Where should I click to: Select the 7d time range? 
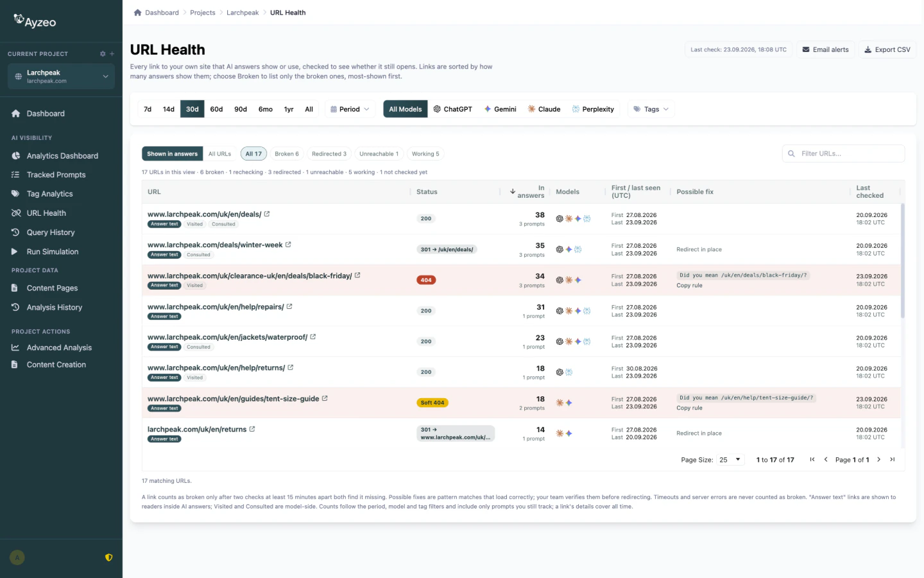148,109
